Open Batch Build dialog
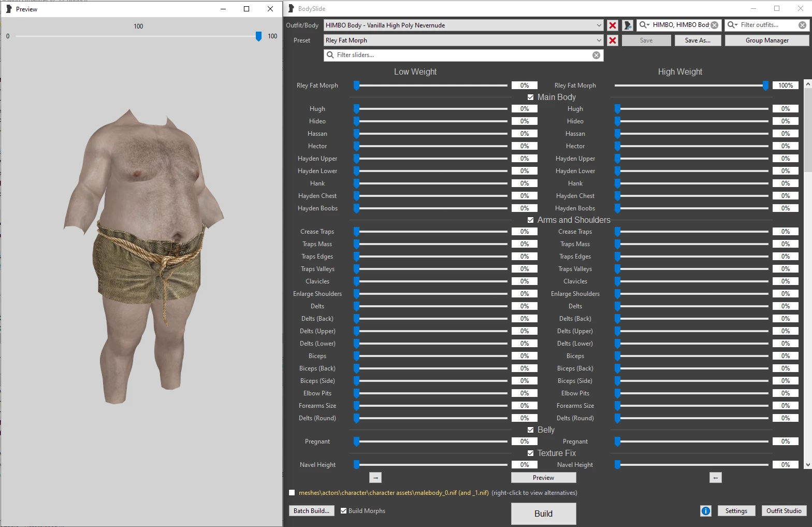Viewport: 812px width, 527px height. 311,511
